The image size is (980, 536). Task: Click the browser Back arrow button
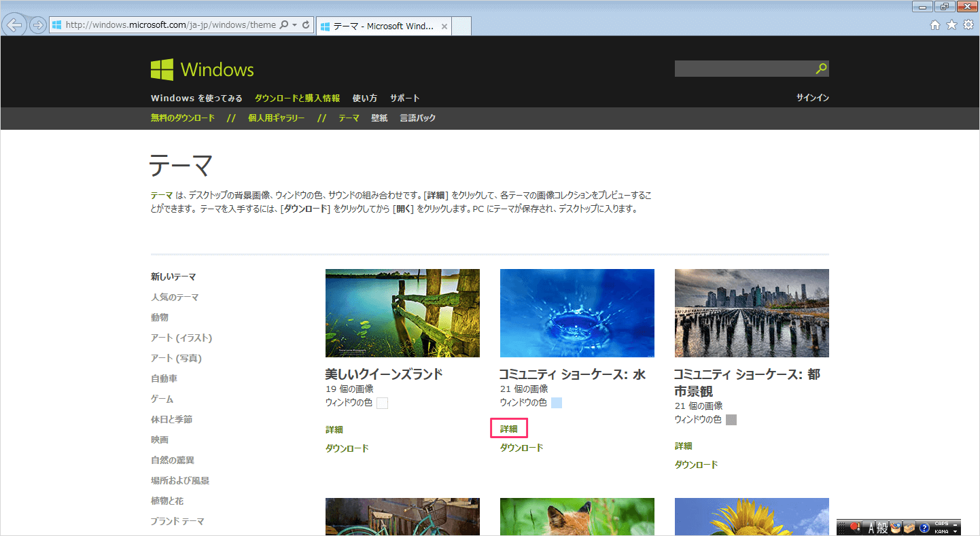click(x=14, y=25)
